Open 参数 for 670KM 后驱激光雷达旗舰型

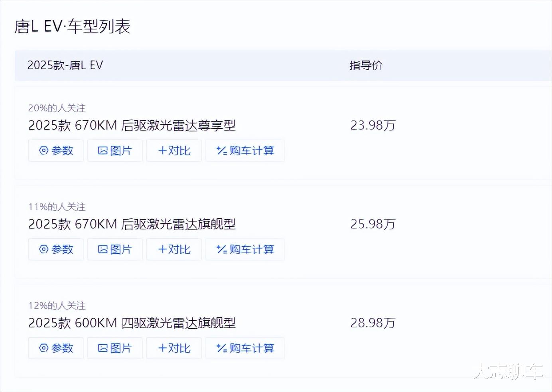pos(56,249)
